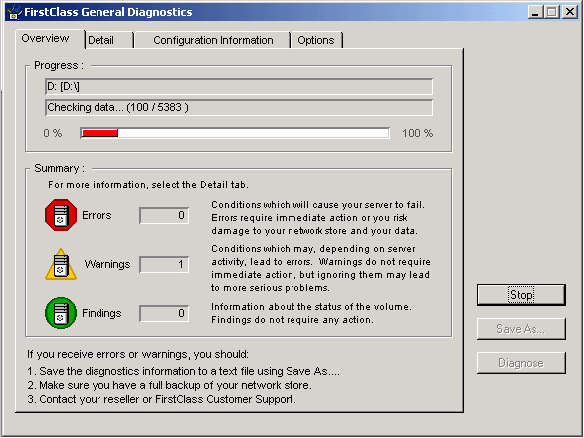The width and height of the screenshot is (584, 438).
Task: Click "If you receive errors or warnings" text
Action: [138, 354]
